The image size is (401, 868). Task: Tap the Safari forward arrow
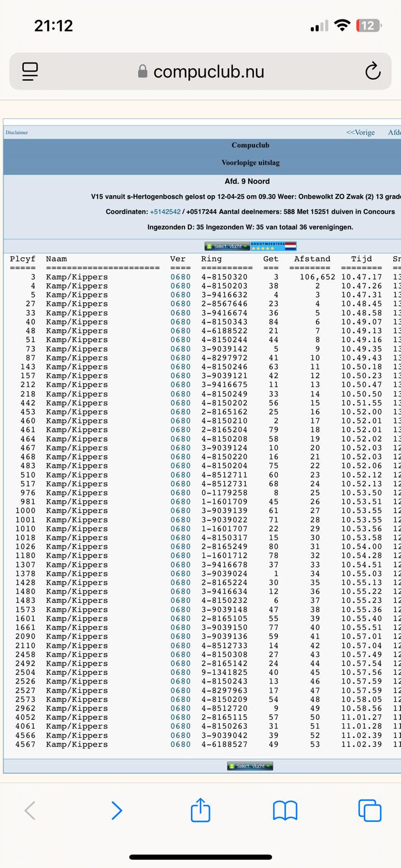pos(116,810)
